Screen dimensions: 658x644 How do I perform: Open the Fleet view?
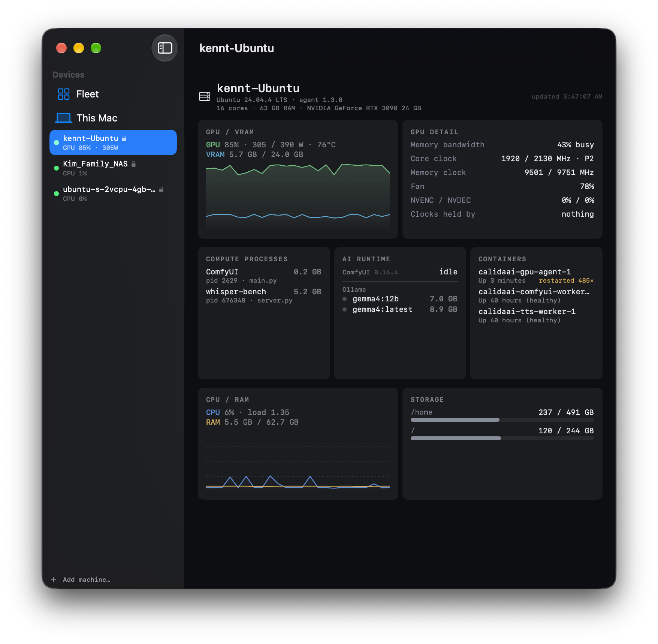pyautogui.click(x=113, y=94)
